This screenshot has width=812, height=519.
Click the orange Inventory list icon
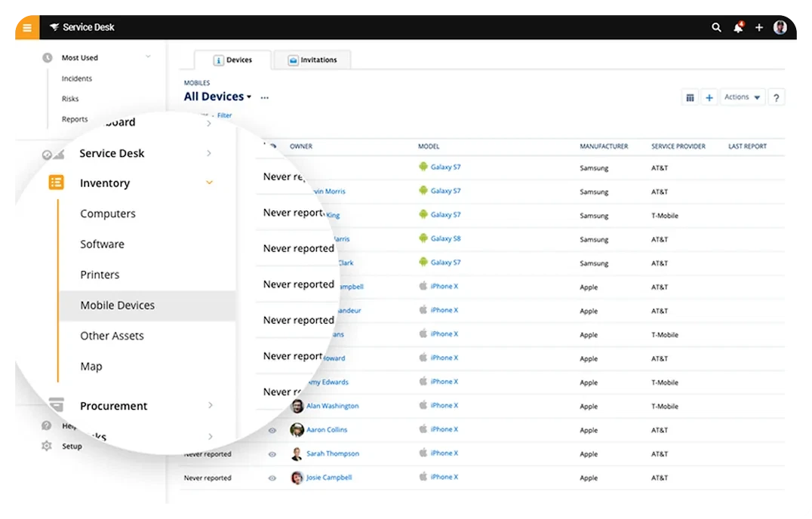click(56, 182)
